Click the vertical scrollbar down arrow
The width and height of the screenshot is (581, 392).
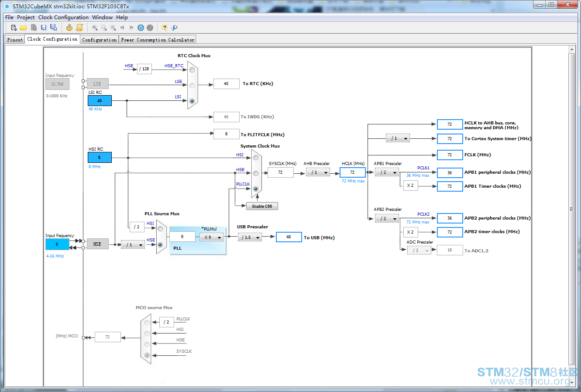[x=572, y=383]
